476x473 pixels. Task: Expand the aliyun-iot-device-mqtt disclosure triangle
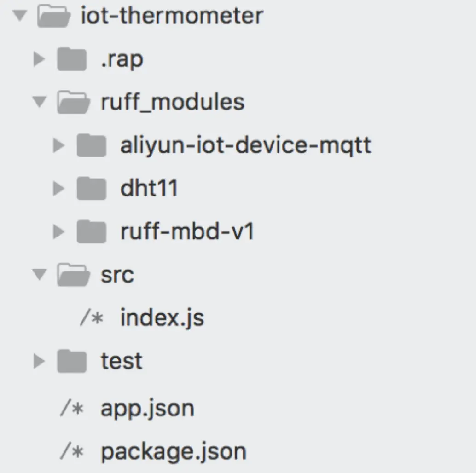point(59,146)
